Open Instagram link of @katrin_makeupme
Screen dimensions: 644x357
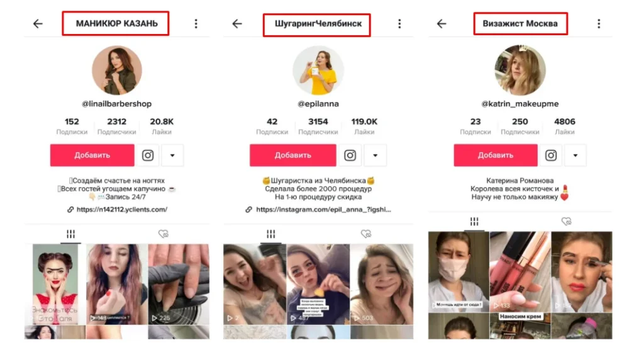tap(551, 156)
